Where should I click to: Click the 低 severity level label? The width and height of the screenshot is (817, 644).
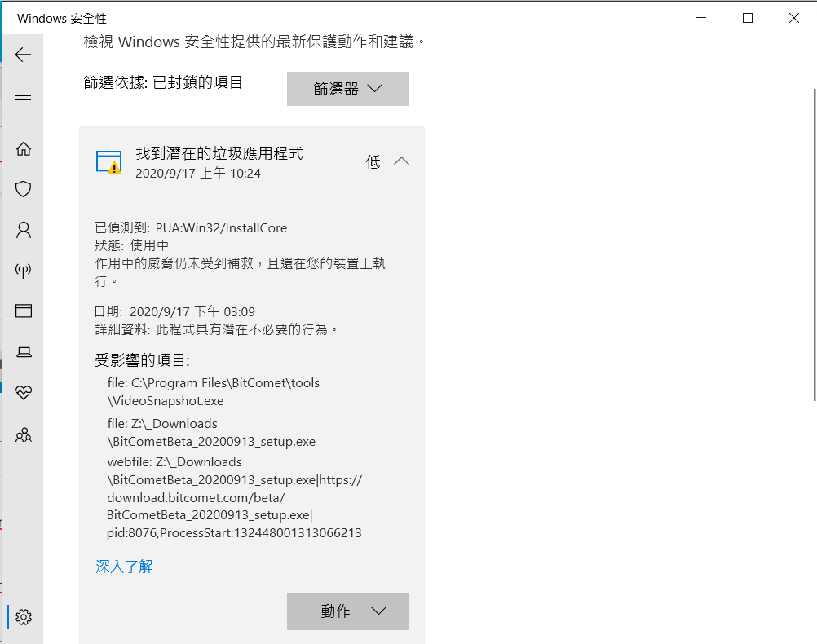tap(373, 161)
